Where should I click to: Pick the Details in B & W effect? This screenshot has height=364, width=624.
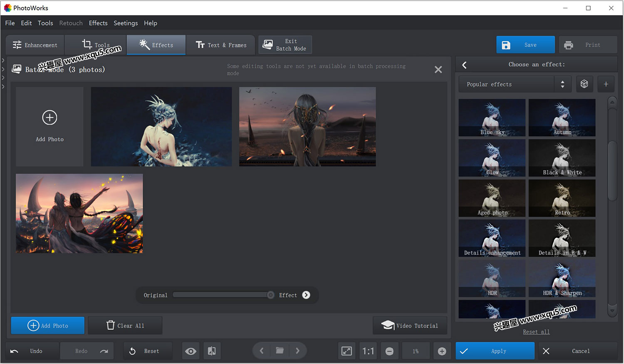pos(562,238)
